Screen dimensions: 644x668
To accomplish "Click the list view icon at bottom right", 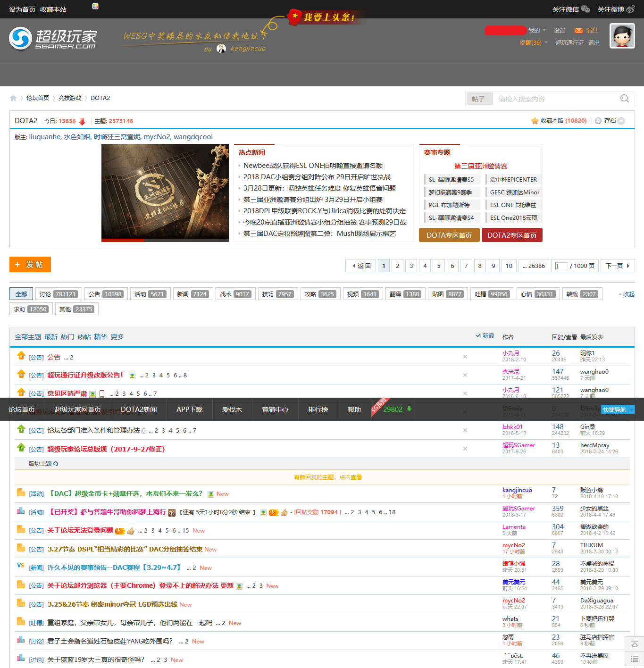I will 635,659.
